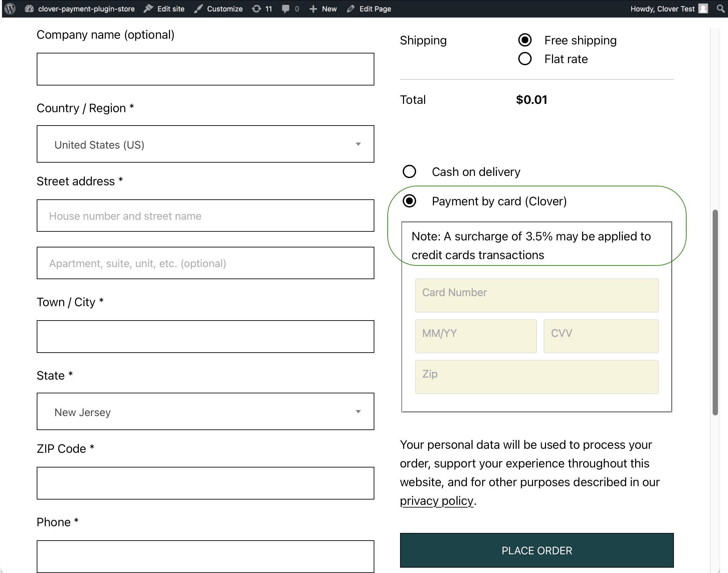Click Edit Page in admin bar
The width and height of the screenshot is (728, 573).
click(x=369, y=9)
